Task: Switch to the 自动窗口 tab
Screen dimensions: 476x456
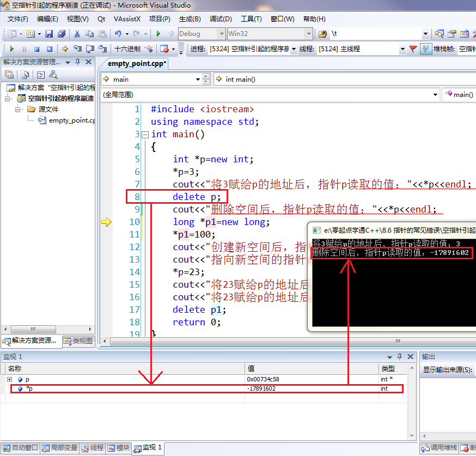Action: pyautogui.click(x=20, y=448)
